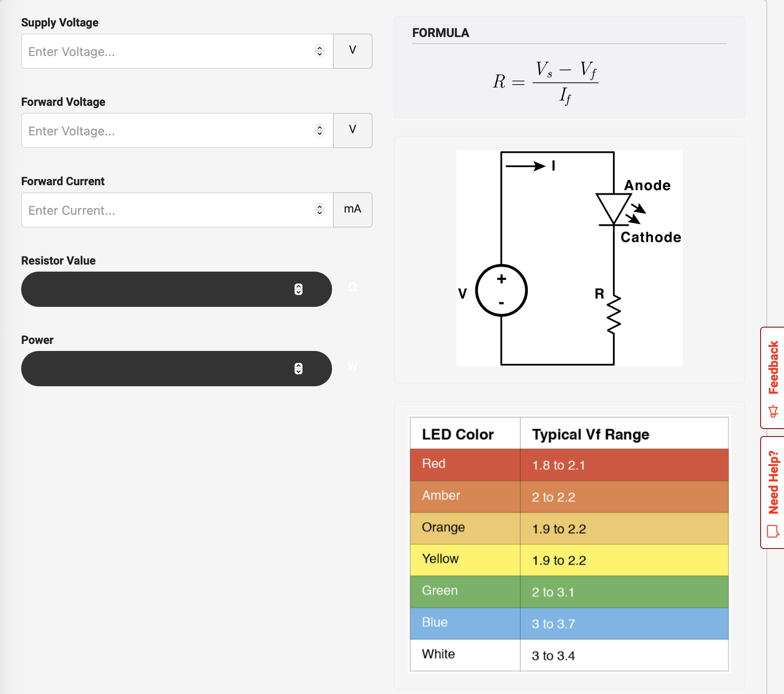784x694 pixels.
Task: Click the Supply Voltage input field
Action: [x=177, y=51]
